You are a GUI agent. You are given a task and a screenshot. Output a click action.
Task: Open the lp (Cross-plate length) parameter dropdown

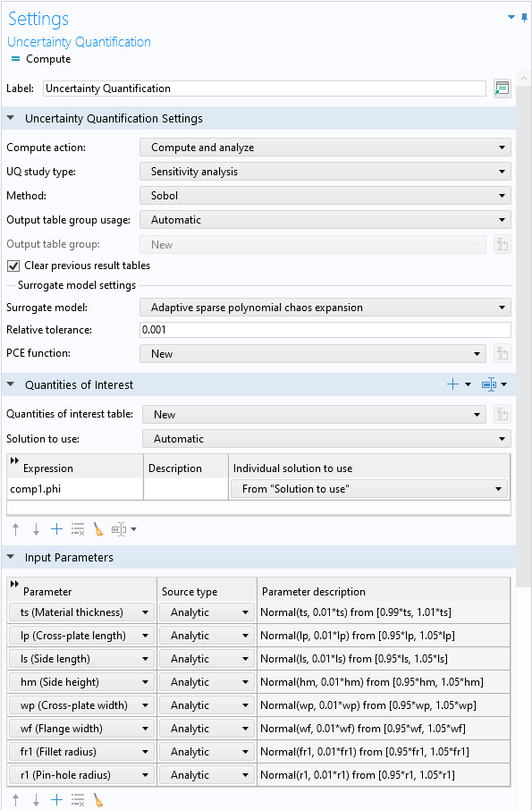click(81, 636)
